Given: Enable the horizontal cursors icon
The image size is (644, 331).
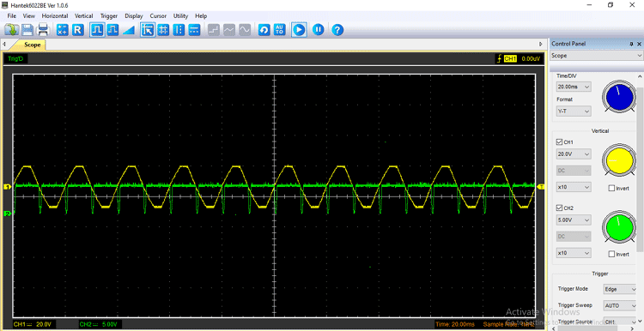Looking at the screenshot, I should 194,30.
